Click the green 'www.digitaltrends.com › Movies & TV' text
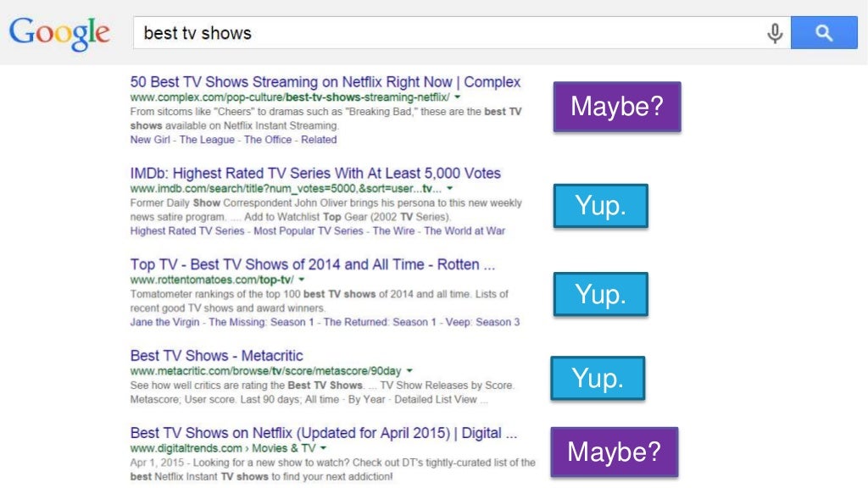This screenshot has height=488, width=868. coord(223,448)
